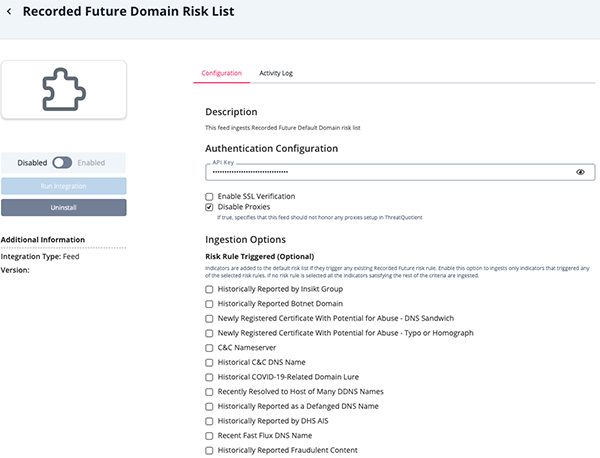Click inside the API Key field
The height and width of the screenshot is (458, 600).
390,172
